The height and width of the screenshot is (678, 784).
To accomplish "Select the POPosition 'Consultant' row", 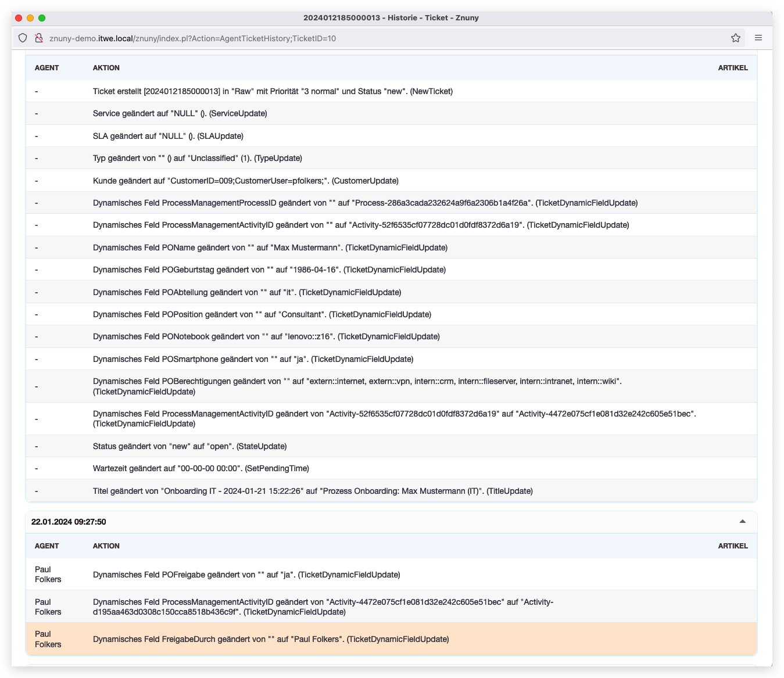I will point(391,314).
